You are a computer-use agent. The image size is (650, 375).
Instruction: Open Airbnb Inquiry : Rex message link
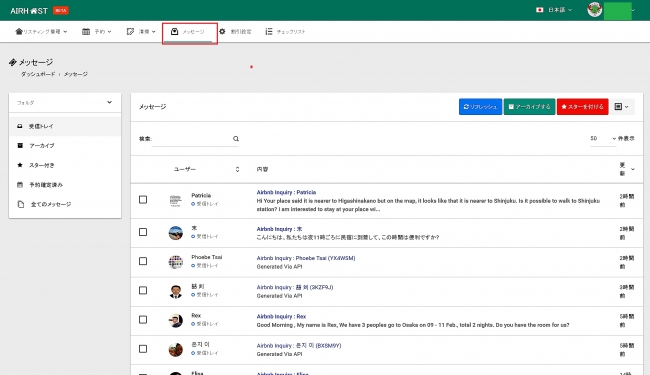pos(281,317)
